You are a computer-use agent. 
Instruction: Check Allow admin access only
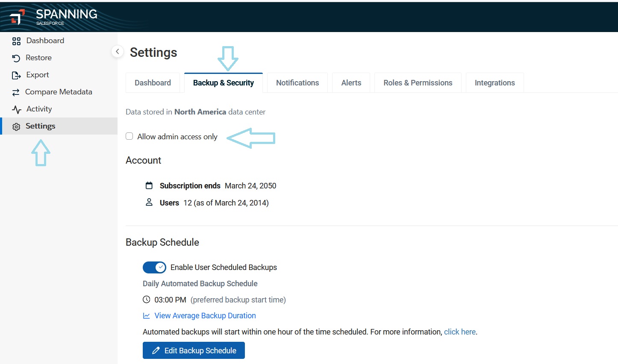coord(129,136)
